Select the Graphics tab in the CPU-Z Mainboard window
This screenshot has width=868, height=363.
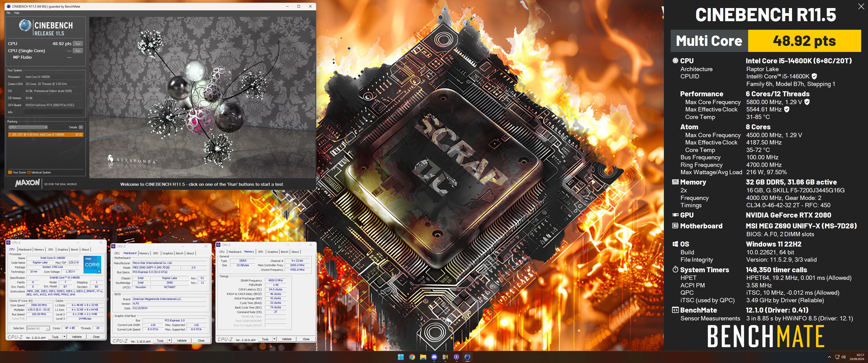coord(168,253)
